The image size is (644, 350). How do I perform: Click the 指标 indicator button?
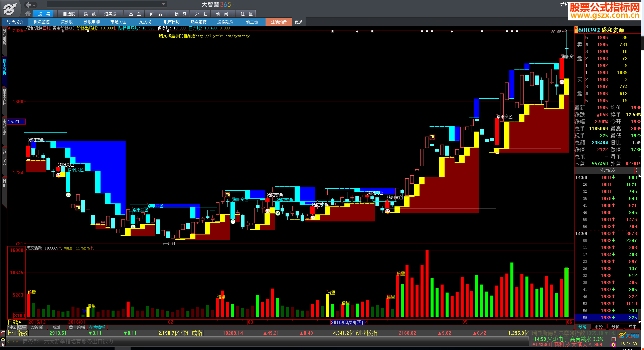click(12, 327)
